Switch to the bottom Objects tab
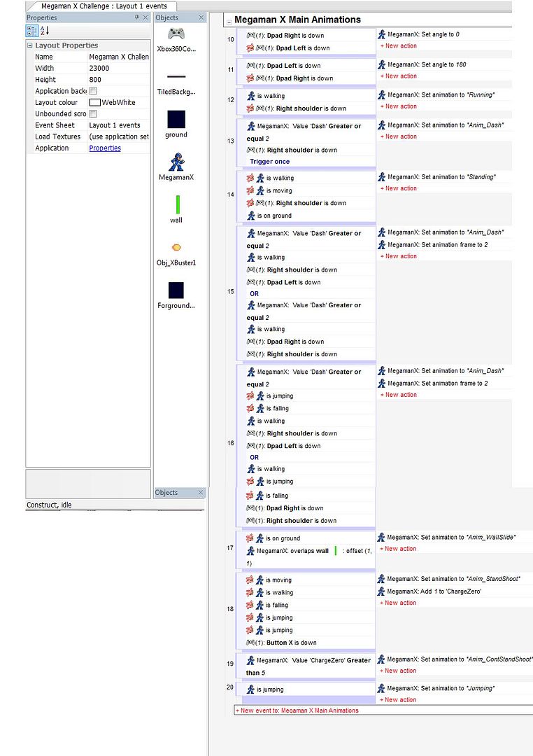Screen dimensions: 533x756 [166, 492]
